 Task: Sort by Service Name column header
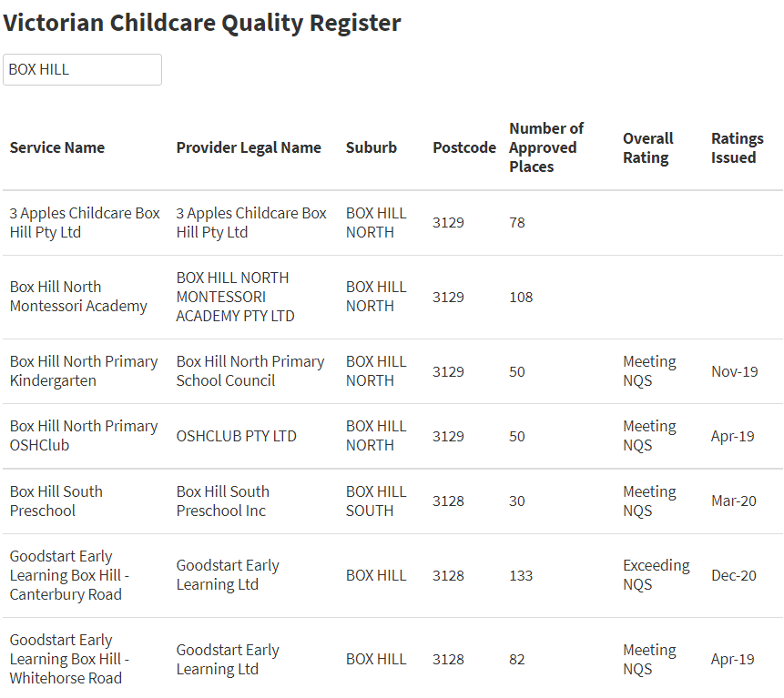point(57,147)
